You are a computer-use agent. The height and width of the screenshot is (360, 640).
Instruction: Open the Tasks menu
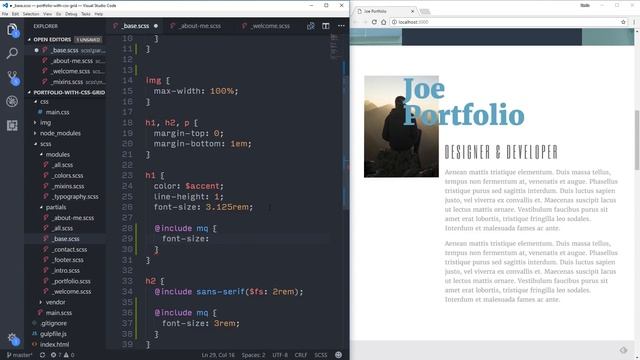pyautogui.click(x=86, y=14)
